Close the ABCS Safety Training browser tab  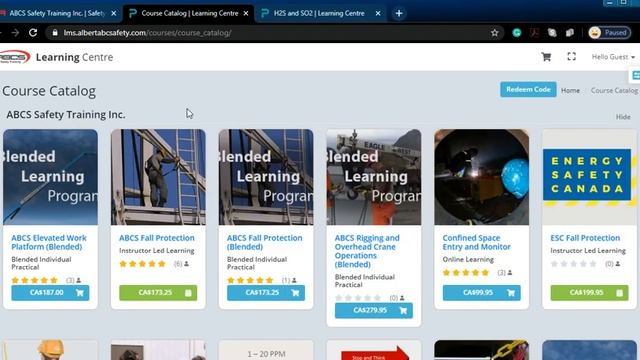point(113,13)
